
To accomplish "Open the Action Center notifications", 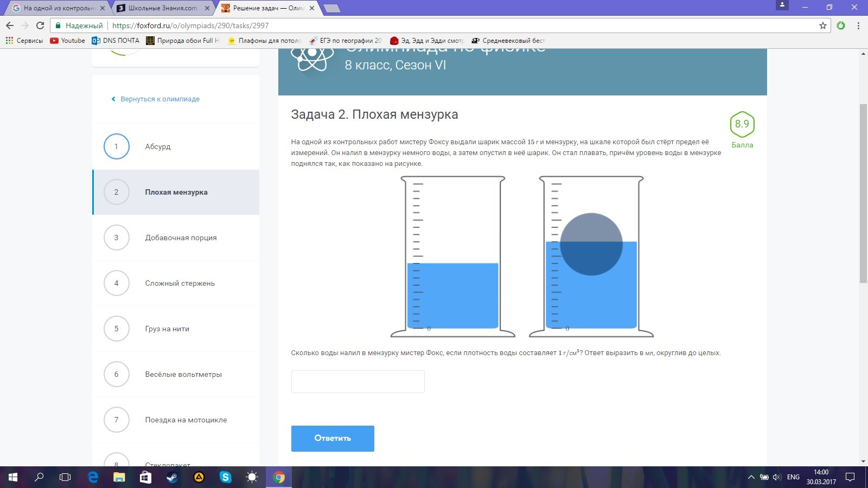I will coord(851,477).
